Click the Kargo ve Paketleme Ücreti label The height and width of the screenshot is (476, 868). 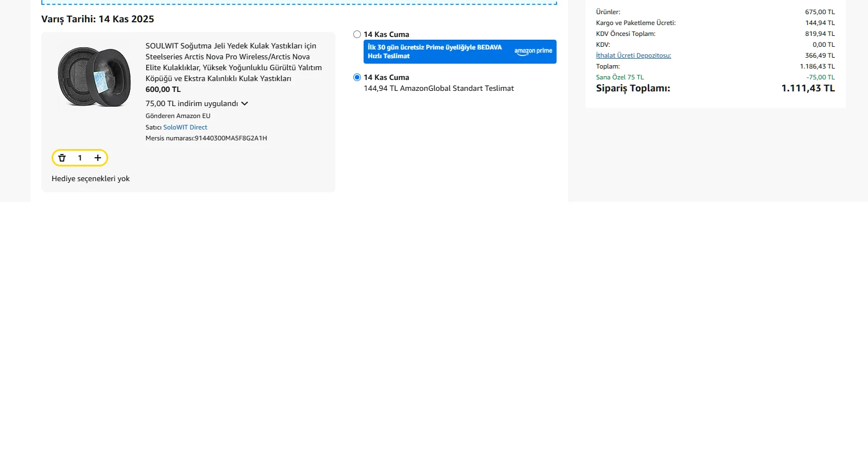(636, 23)
